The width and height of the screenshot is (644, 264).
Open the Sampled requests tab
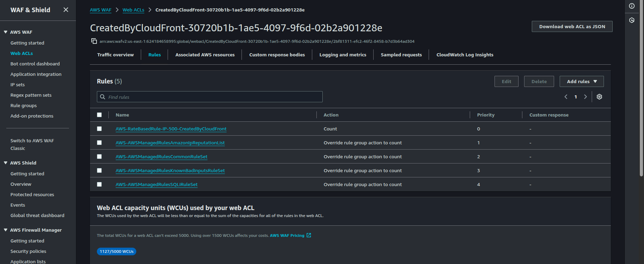pyautogui.click(x=401, y=55)
